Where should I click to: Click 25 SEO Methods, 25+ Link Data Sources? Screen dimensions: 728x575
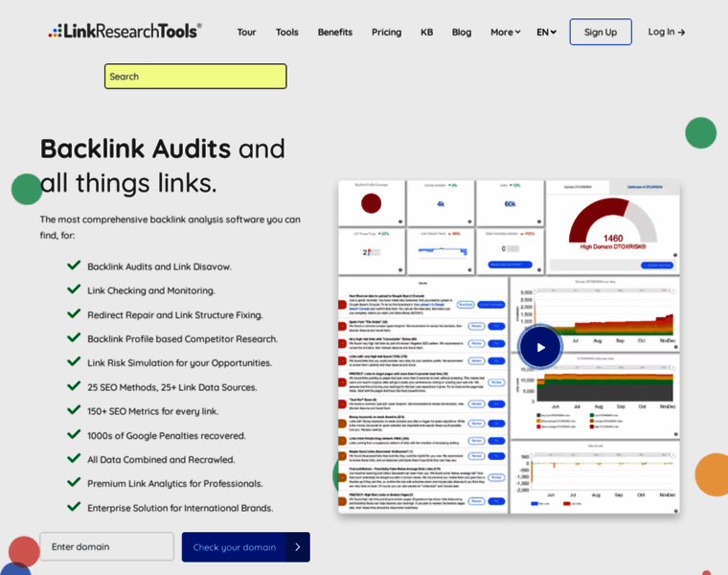(172, 387)
